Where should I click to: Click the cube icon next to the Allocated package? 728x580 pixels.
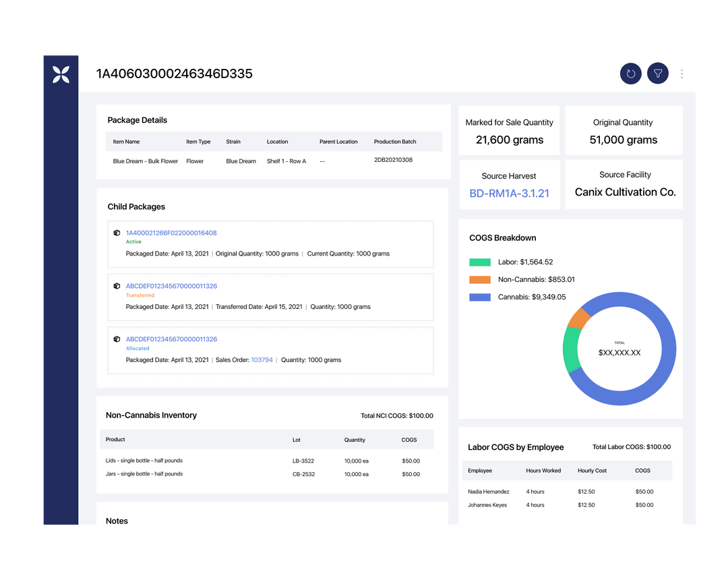tap(117, 339)
